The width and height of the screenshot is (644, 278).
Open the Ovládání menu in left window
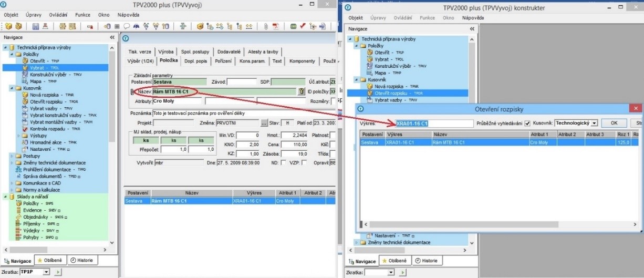[x=58, y=15]
